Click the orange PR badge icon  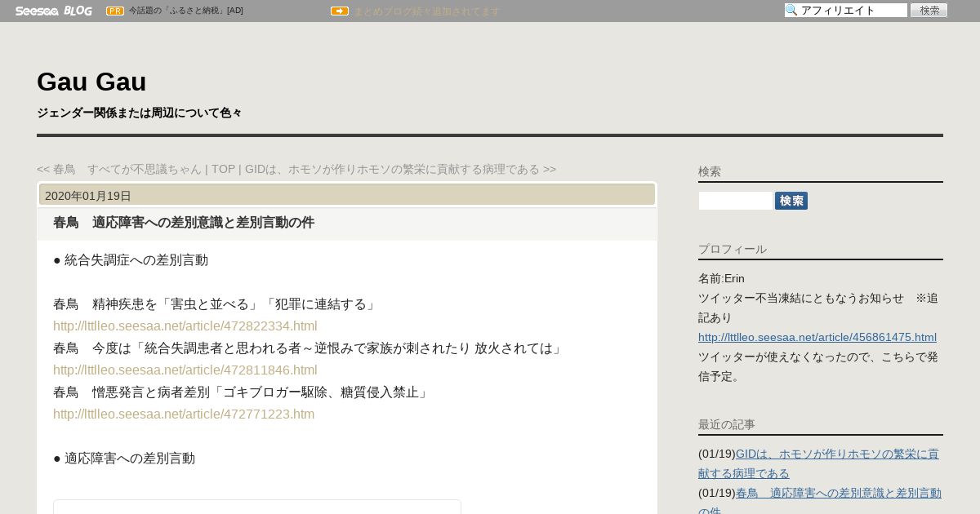pyautogui.click(x=115, y=11)
